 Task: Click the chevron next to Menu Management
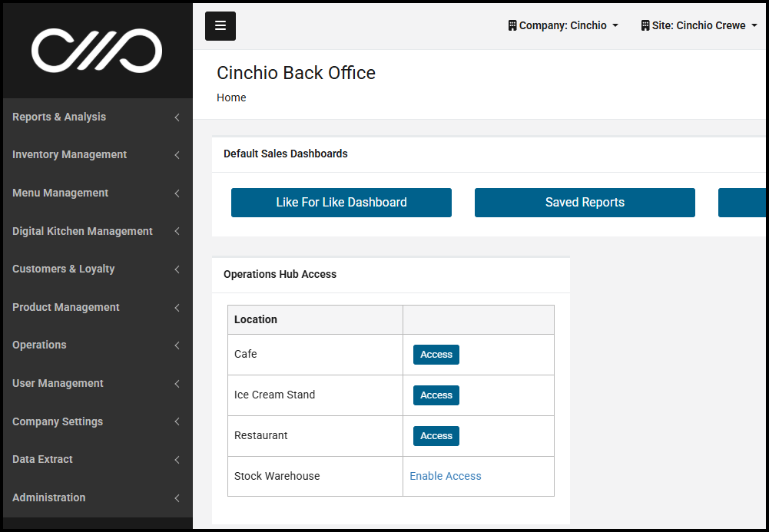pos(177,193)
